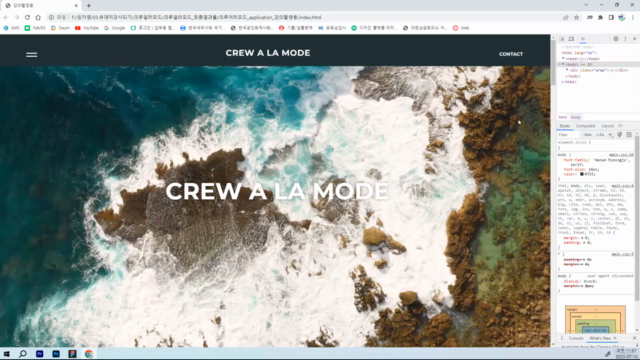Switch to the Layout tab
Image resolution: width=640 pixels, height=360 pixels.
point(607,126)
